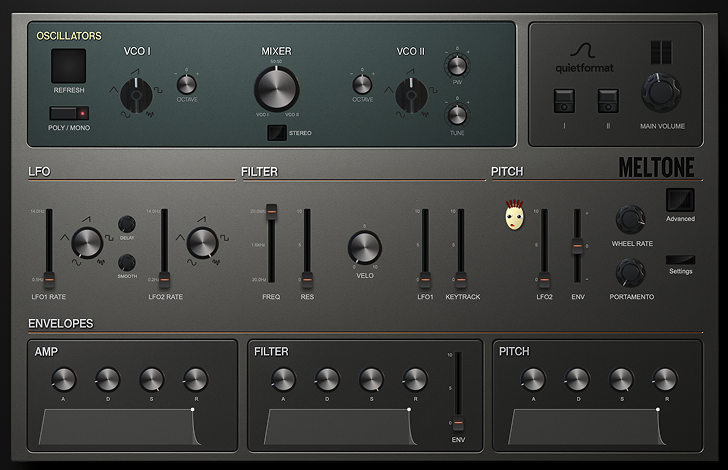The height and width of the screenshot is (470, 728).
Task: Click the punk face mask icon
Action: coord(516,214)
